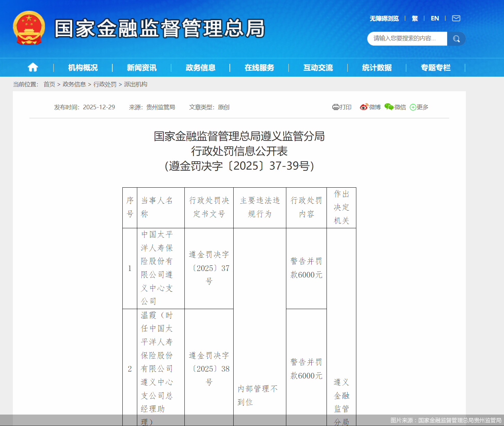Open 行政处罚 from the breadcrumb trail
The width and height of the screenshot is (504, 426).
point(106,84)
